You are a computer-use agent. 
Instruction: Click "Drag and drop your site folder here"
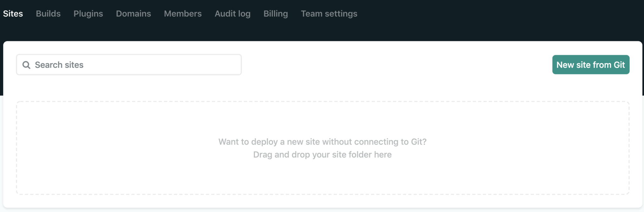[322, 155]
